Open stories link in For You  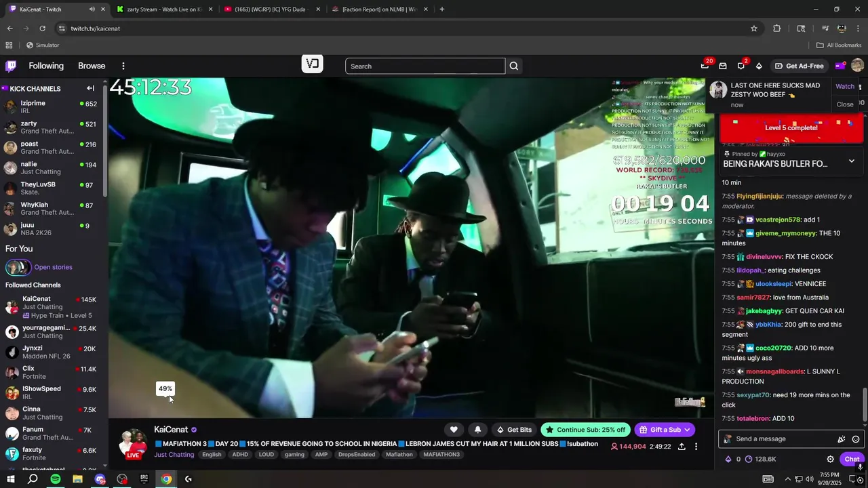53,267
